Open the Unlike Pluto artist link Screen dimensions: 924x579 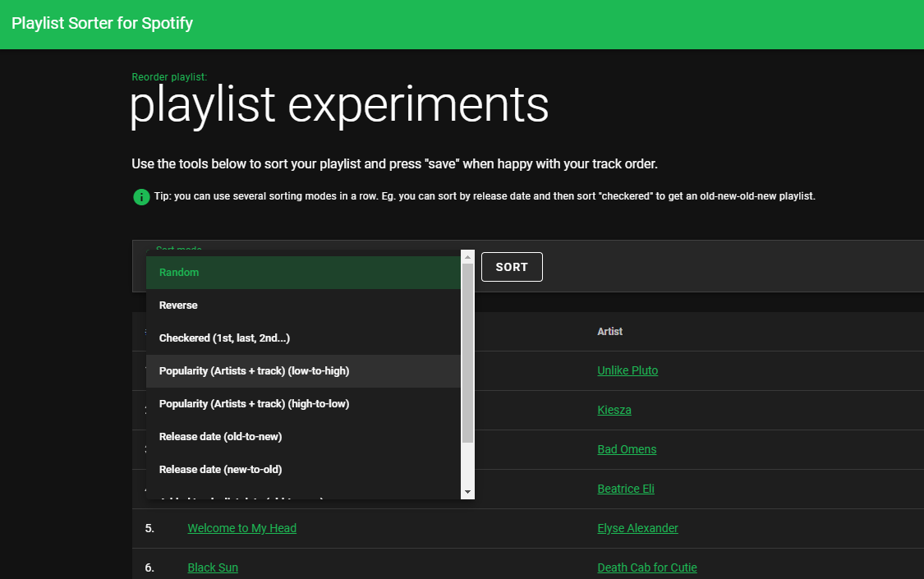(x=627, y=370)
